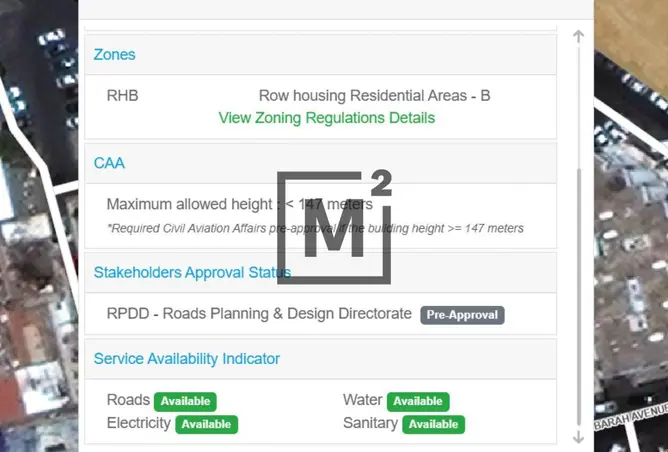Click the Sanitary Available badge
The width and height of the screenshot is (668, 452).
[434, 424]
